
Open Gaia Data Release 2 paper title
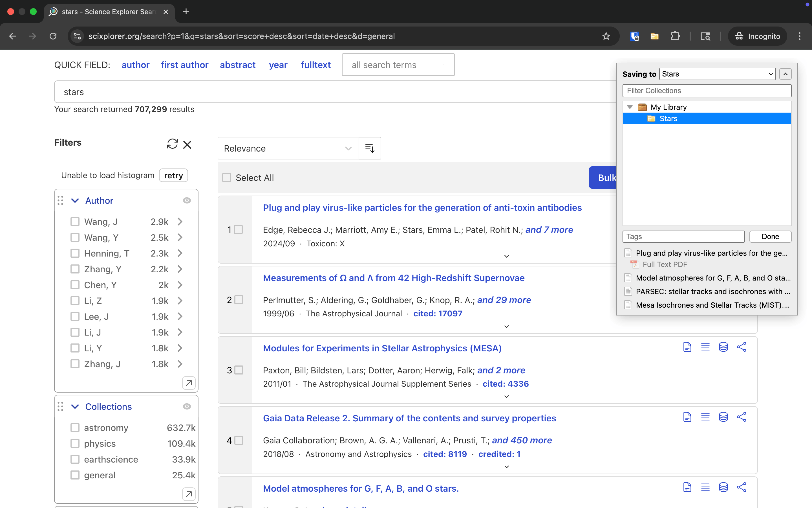click(x=409, y=418)
